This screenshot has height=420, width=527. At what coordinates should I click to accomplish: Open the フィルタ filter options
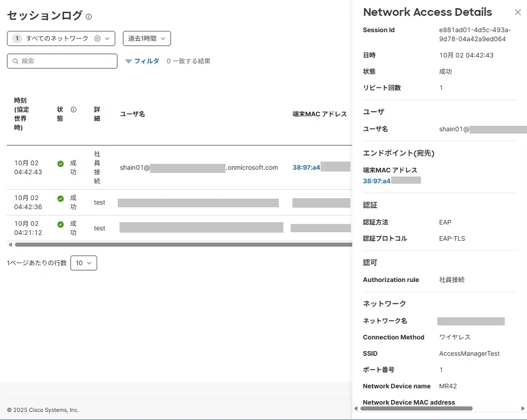tap(142, 61)
